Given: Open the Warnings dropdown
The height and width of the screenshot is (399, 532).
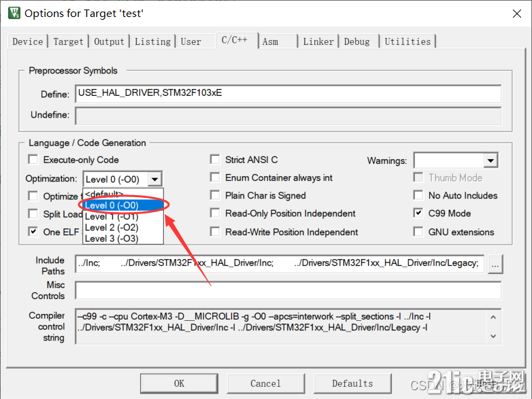Looking at the screenshot, I should [491, 160].
